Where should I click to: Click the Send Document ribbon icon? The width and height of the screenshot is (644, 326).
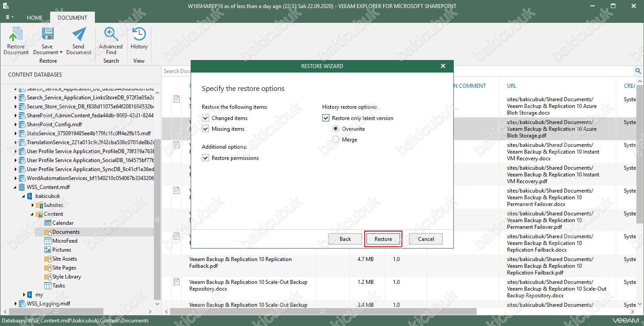click(x=79, y=35)
